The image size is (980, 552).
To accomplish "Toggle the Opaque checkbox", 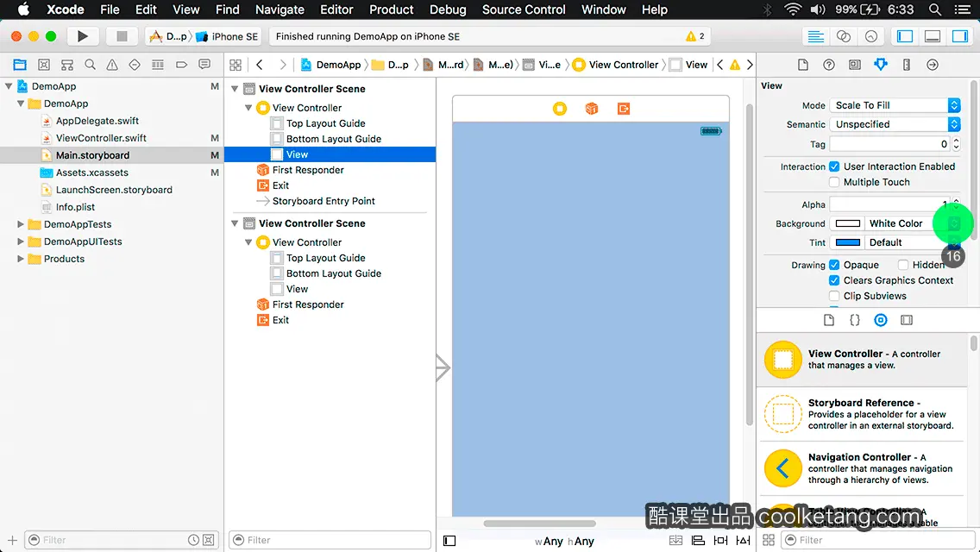I will click(834, 265).
